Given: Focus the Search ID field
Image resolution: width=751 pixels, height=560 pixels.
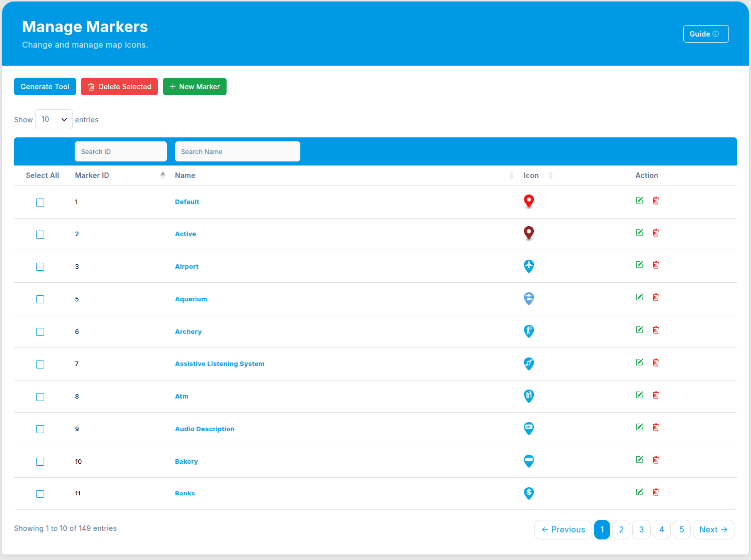Looking at the screenshot, I should (x=121, y=151).
